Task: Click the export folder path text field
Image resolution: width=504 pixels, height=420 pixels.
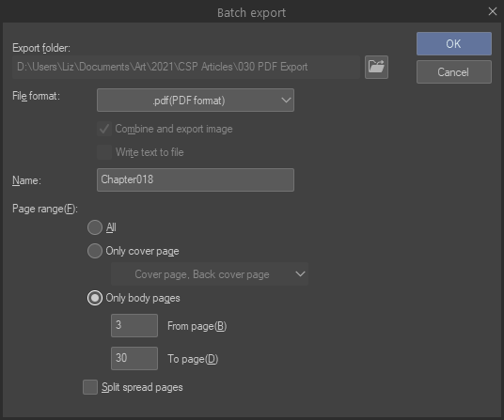Action: (186, 67)
